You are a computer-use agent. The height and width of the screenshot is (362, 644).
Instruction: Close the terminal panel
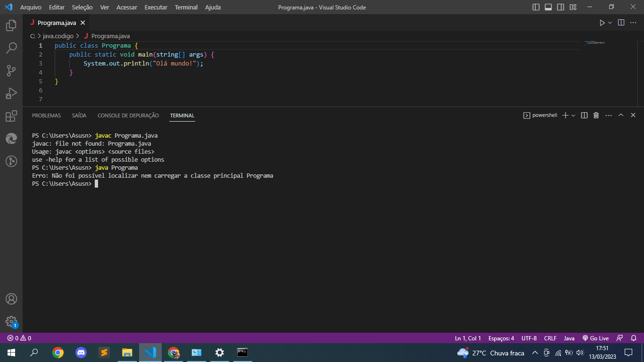click(633, 115)
